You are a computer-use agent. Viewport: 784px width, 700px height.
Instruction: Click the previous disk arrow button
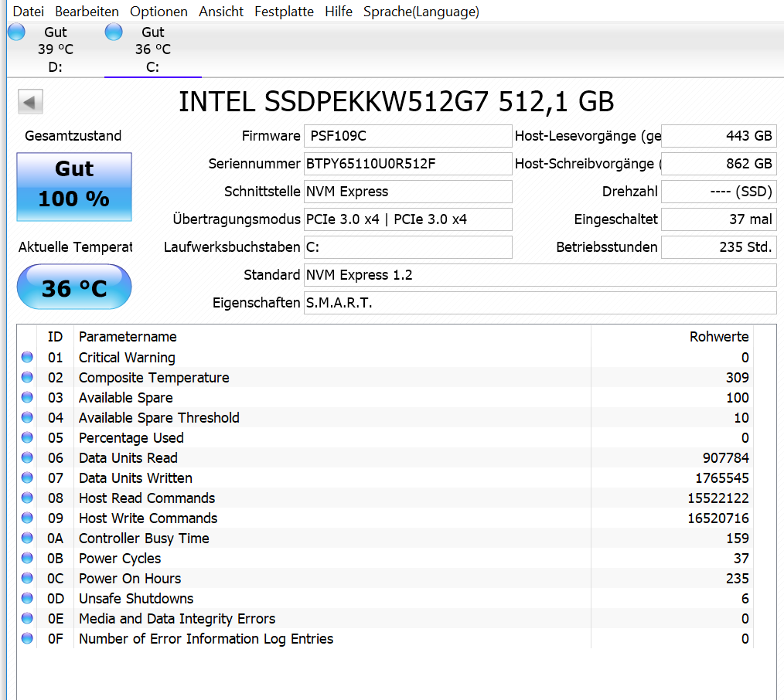pos(30,102)
